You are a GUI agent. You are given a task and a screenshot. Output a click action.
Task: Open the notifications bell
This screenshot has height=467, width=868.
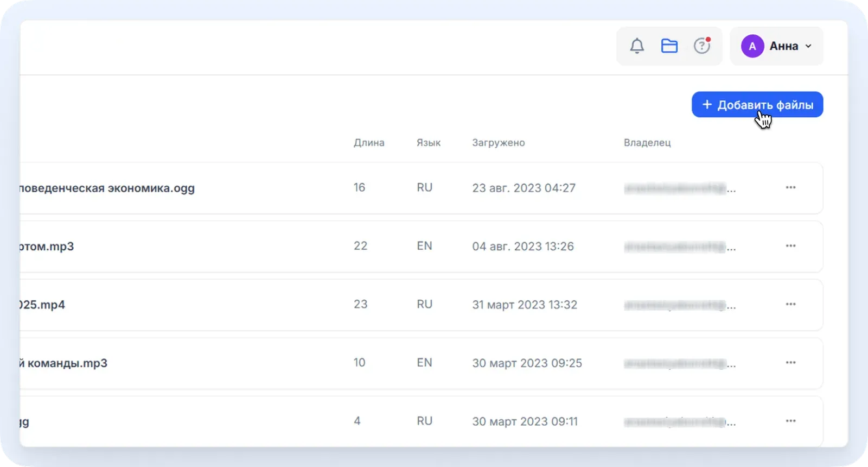(637, 46)
